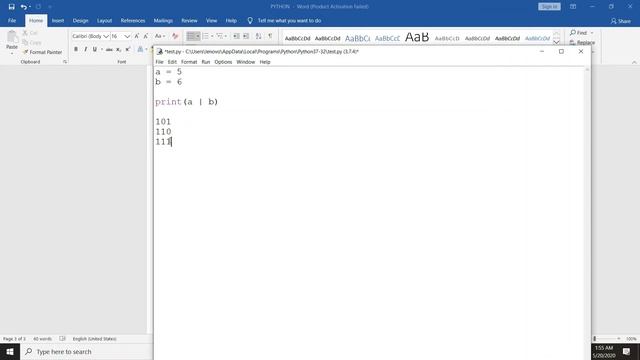
Task: Click Find in the Editing group
Action: (x=578, y=33)
